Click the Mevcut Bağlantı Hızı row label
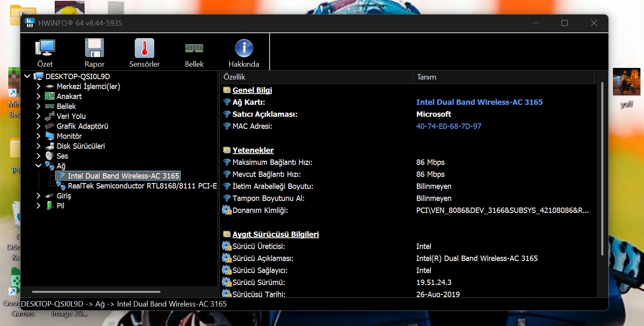 [267, 174]
